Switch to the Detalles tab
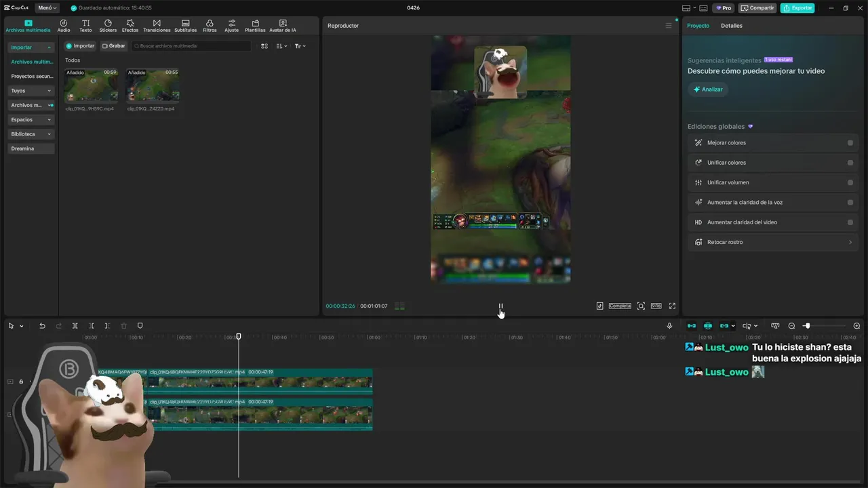The image size is (868, 488). (731, 26)
